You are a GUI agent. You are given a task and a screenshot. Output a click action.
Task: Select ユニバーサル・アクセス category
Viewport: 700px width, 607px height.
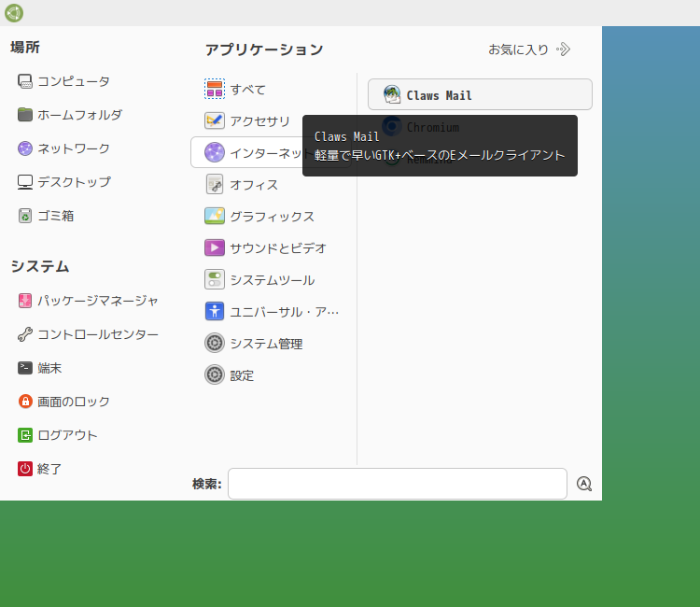[271, 311]
